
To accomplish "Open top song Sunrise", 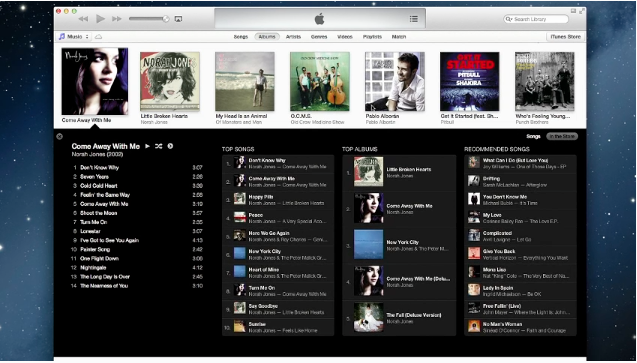I will point(278,327).
